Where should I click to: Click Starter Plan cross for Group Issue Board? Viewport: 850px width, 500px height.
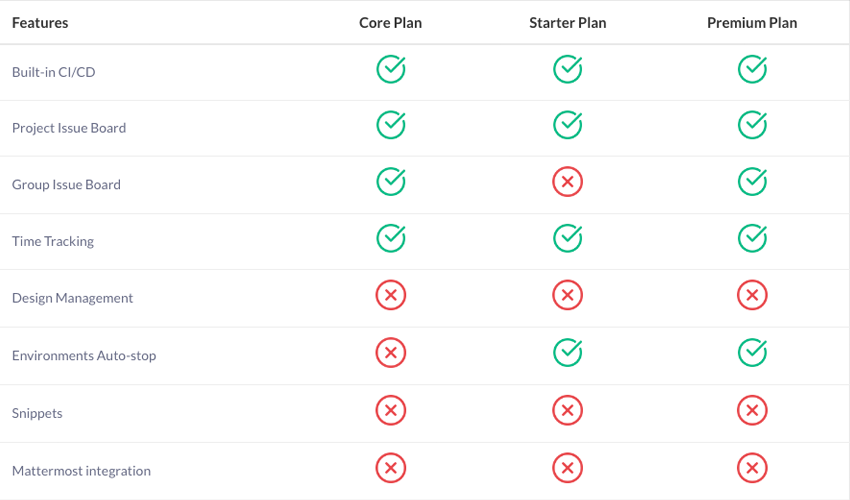pyautogui.click(x=568, y=182)
